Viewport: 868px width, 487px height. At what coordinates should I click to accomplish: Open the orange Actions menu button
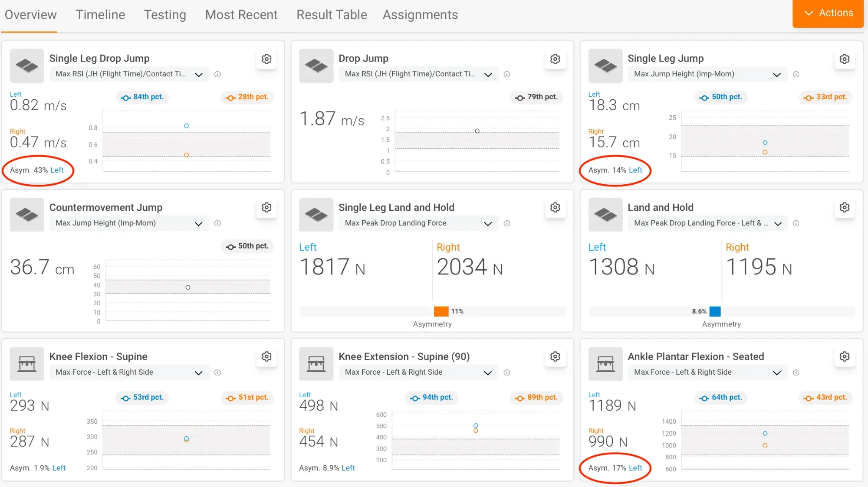coord(828,13)
